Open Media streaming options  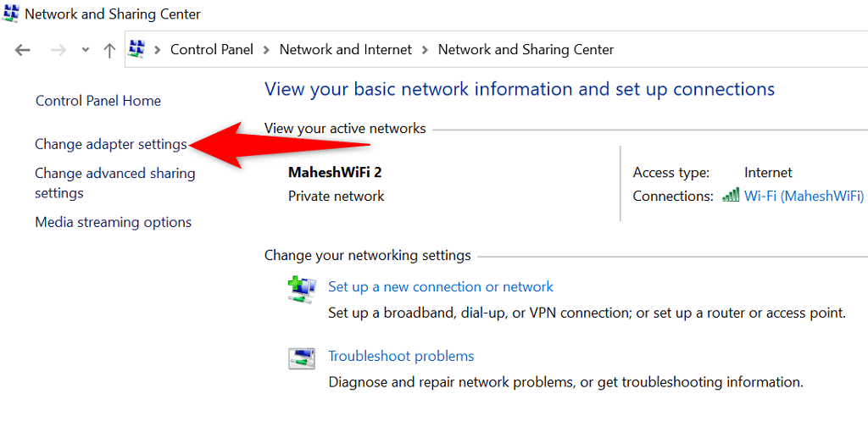click(114, 222)
